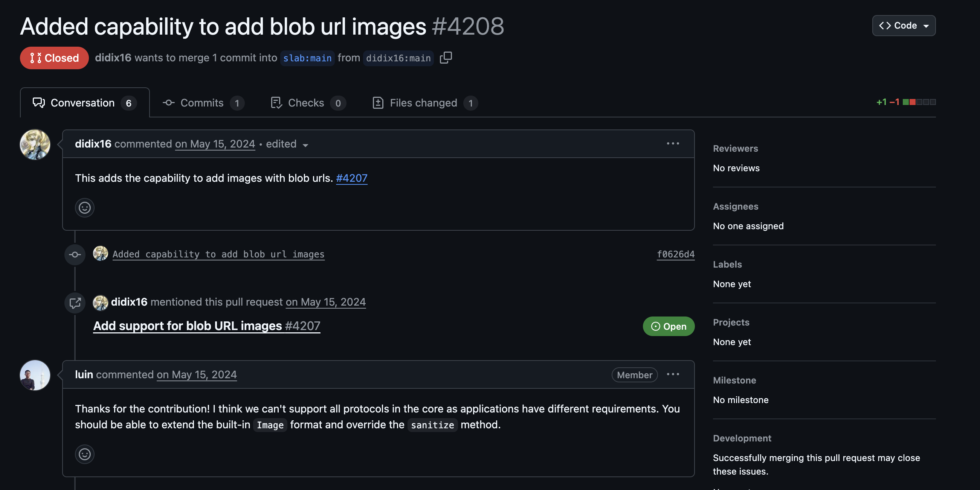
Task: Open Add support for blob URL images issue
Action: tap(206, 326)
